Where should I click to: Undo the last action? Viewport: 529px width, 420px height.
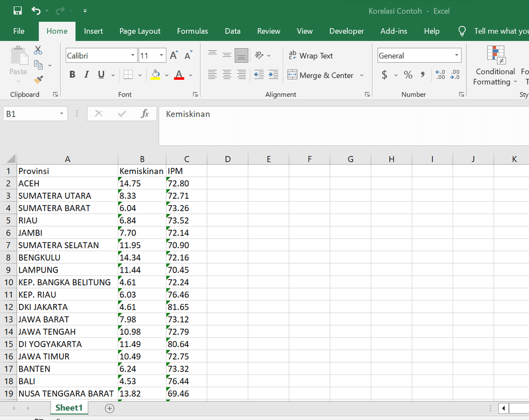point(36,11)
